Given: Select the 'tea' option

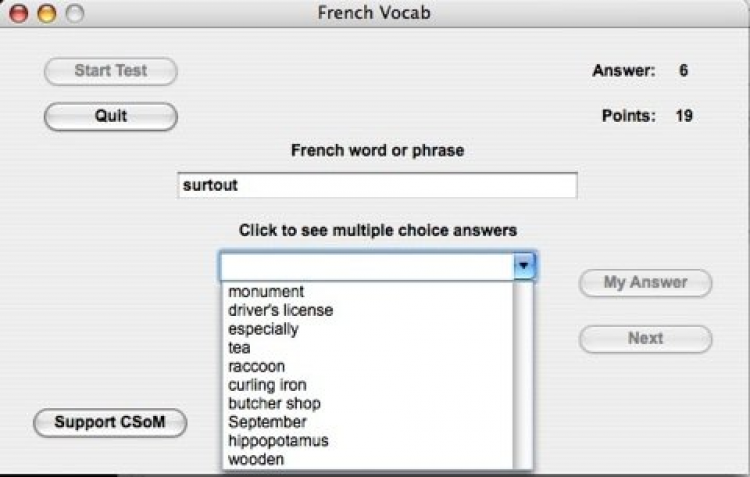Looking at the screenshot, I should click(x=239, y=348).
